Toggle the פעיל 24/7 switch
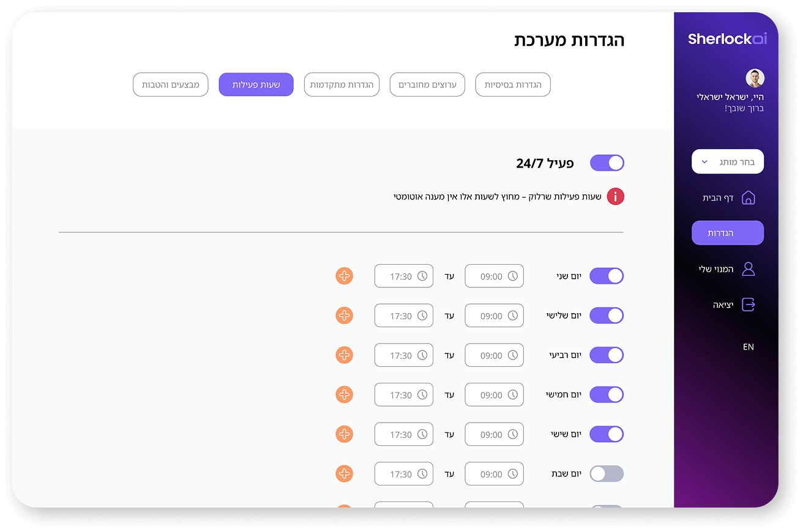The width and height of the screenshot is (803, 532). (x=607, y=163)
